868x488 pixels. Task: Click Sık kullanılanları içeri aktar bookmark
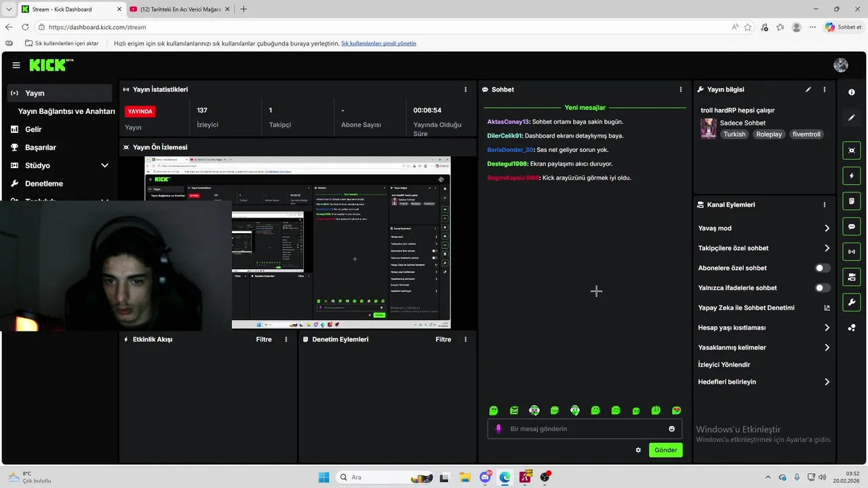click(x=62, y=43)
